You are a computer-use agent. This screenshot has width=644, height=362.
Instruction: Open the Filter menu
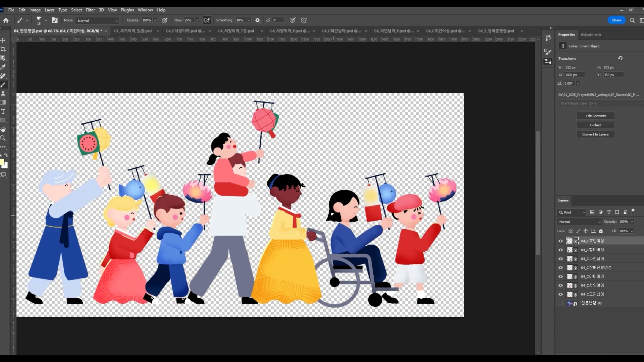tap(90, 10)
